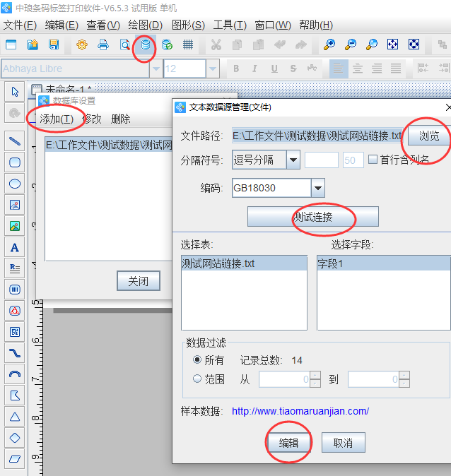This screenshot has width=451, height=476.
Task: Select the line drawing tool
Action: (14, 141)
